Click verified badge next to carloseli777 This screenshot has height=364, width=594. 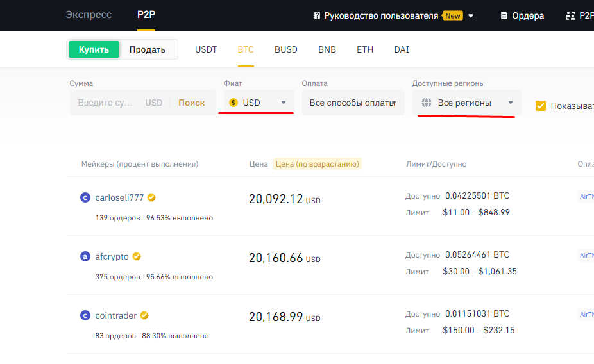pos(151,197)
